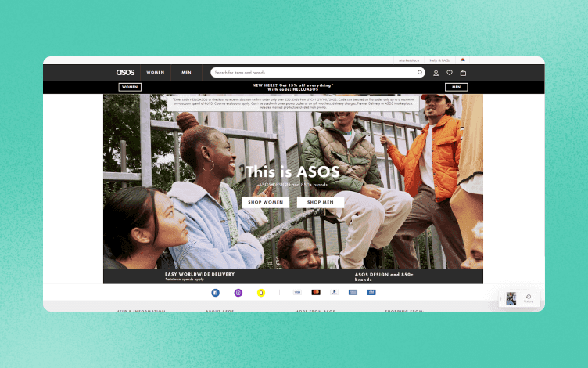Open the blue Facebook icon in the footer
This screenshot has height=368, width=588.
tap(215, 293)
